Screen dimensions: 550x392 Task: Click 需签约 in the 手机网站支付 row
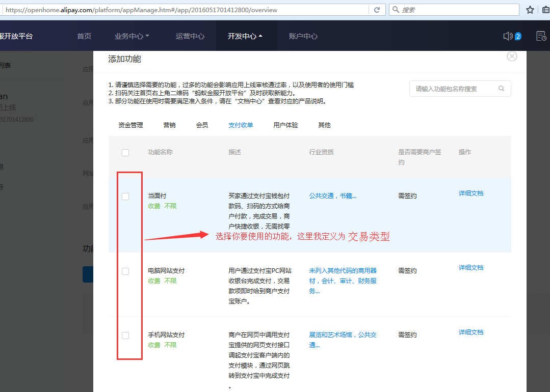click(x=407, y=335)
